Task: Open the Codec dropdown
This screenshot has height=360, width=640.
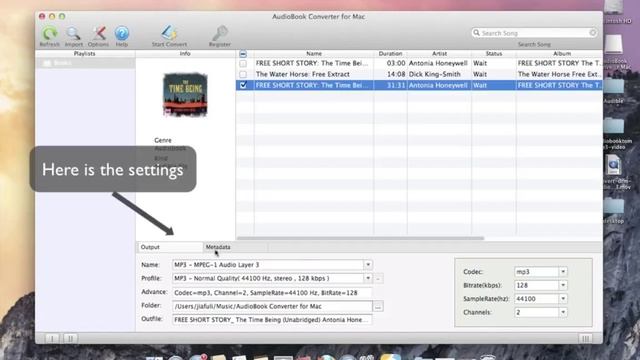Action: coord(563,271)
